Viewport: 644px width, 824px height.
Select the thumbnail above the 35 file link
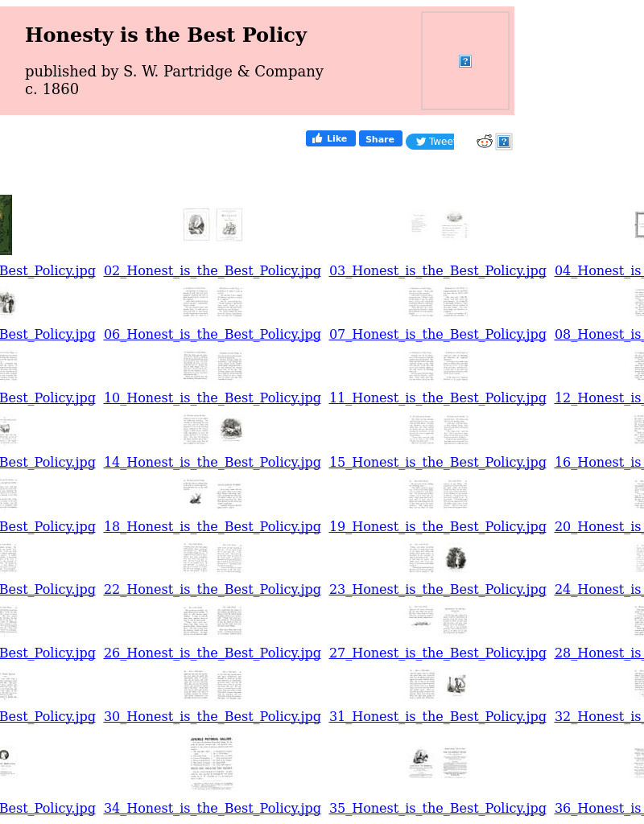[x=438, y=763]
